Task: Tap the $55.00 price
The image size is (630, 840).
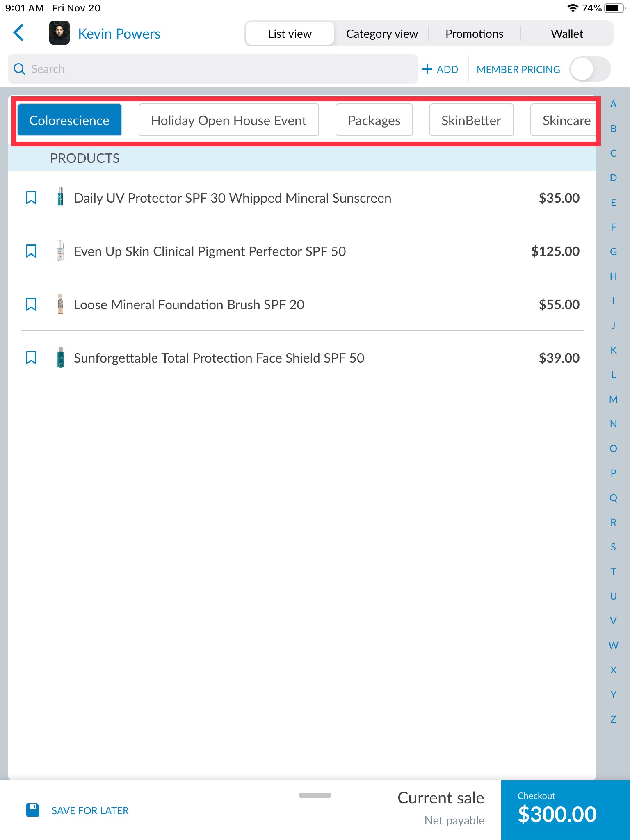Action: pyautogui.click(x=559, y=305)
